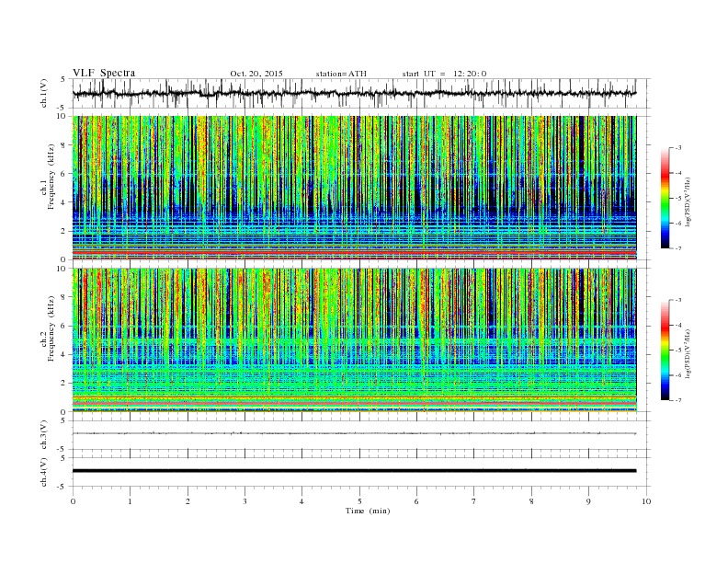Select the date text "Oct. 20, 2015"
Image resolution: width=728 pixels, height=563 pixels.
(x=256, y=74)
